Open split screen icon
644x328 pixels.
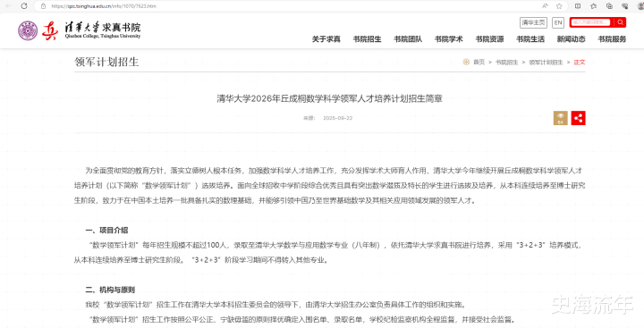click(x=578, y=6)
